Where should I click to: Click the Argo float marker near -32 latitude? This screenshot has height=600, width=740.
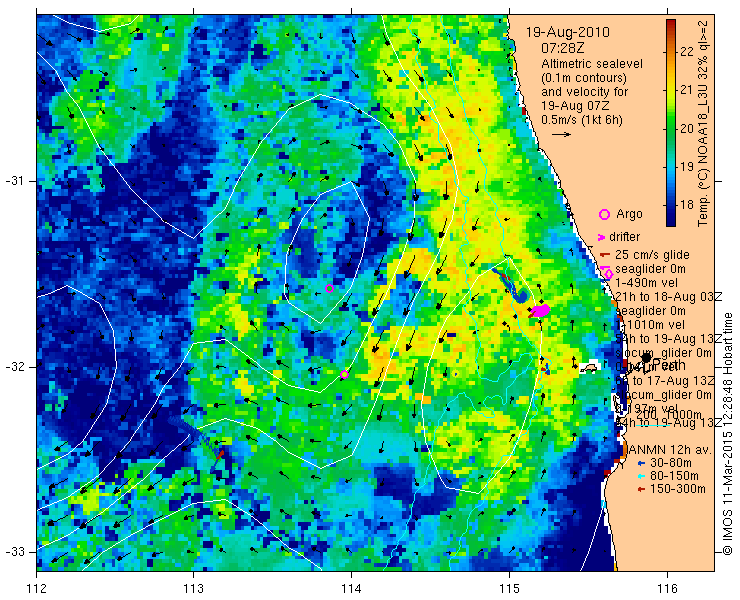click(345, 374)
